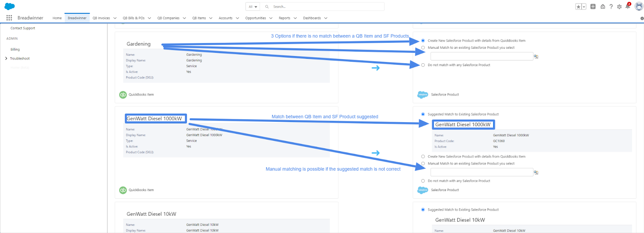
Task: Click the Breadwinner app name label
Action: click(x=30, y=18)
